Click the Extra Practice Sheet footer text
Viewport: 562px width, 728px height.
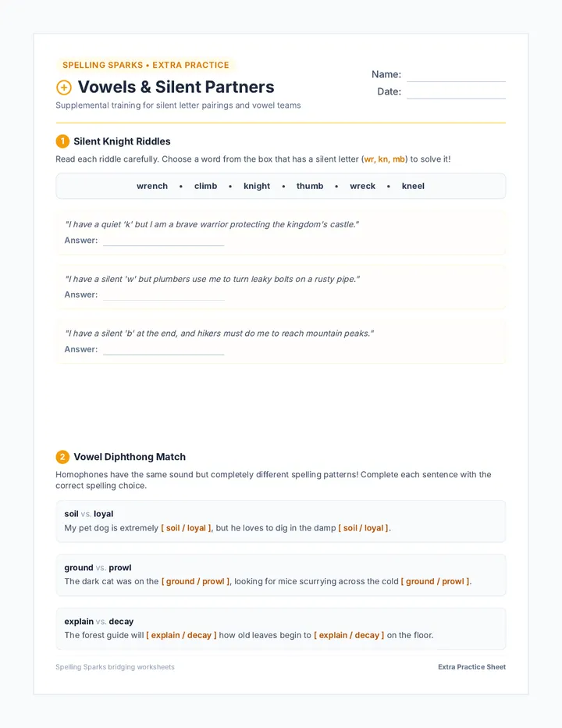coord(472,667)
